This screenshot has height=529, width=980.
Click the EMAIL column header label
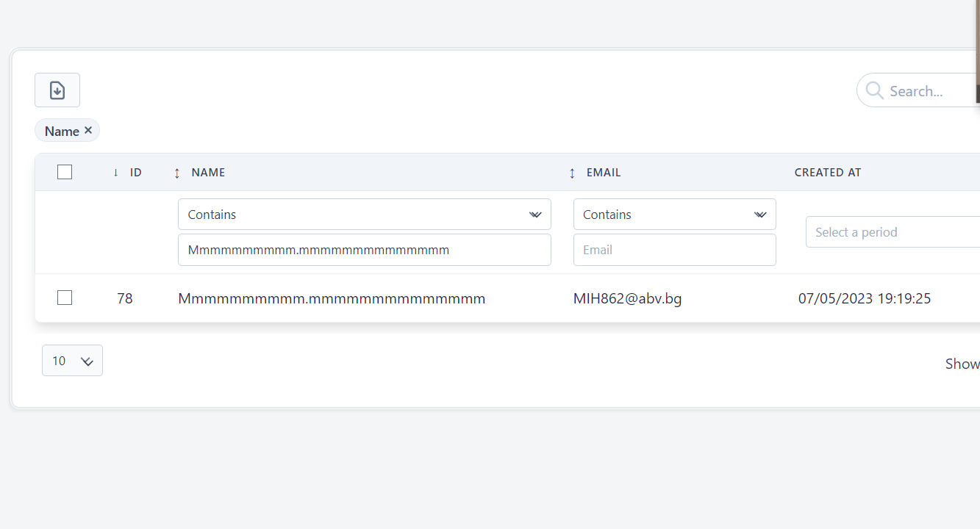pyautogui.click(x=604, y=173)
